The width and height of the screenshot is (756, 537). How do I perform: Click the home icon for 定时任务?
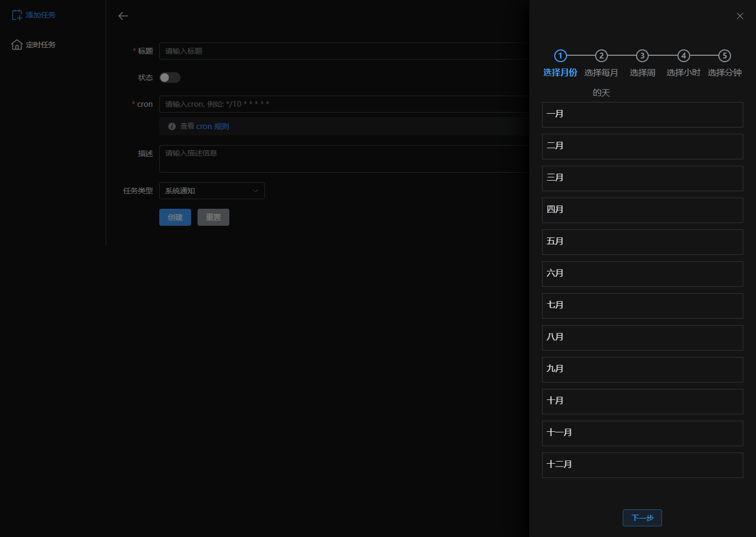(x=17, y=45)
